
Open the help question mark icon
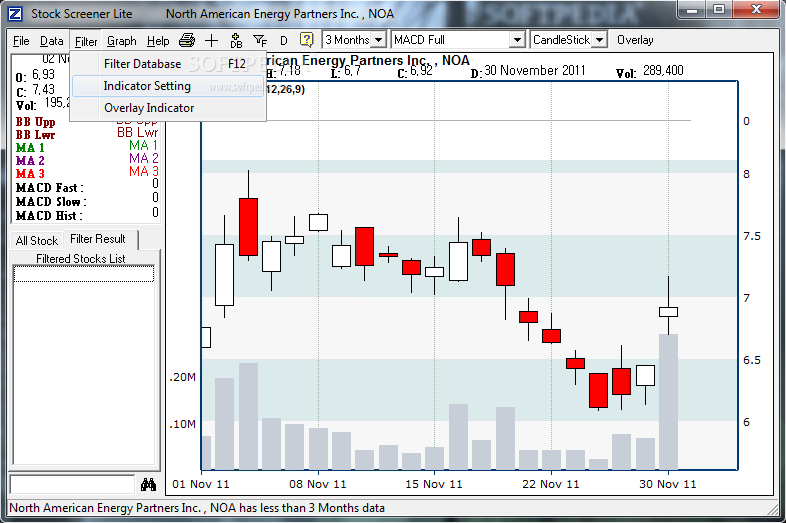tap(306, 40)
